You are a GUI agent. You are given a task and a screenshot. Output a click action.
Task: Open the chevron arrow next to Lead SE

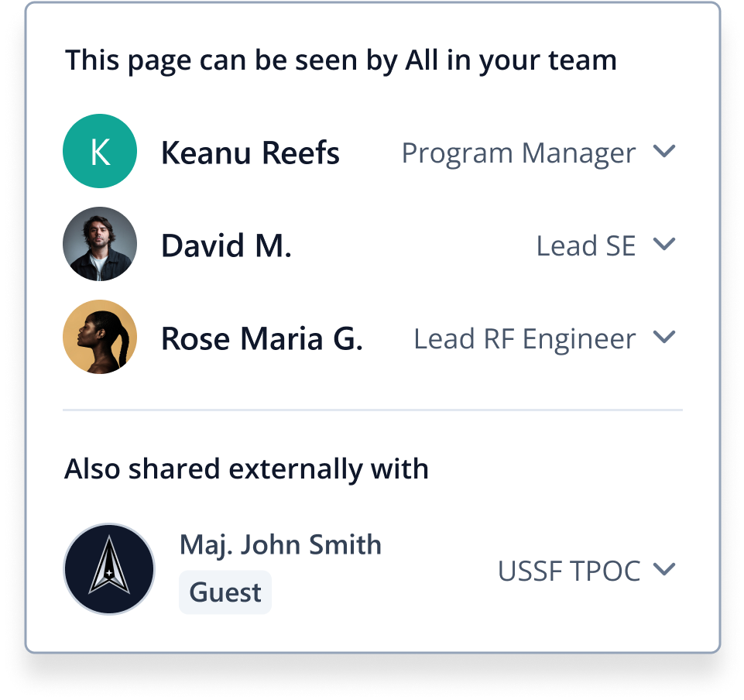pyautogui.click(x=664, y=244)
